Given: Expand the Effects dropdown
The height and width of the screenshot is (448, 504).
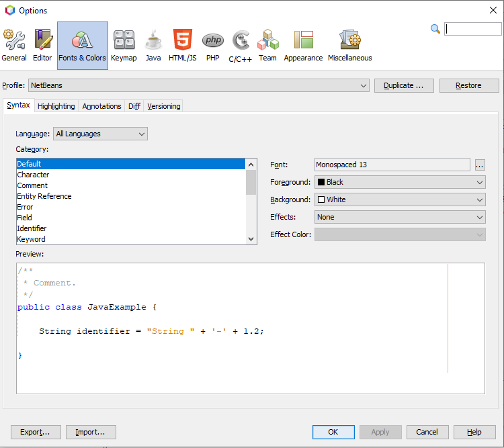Looking at the screenshot, I should click(399, 217).
